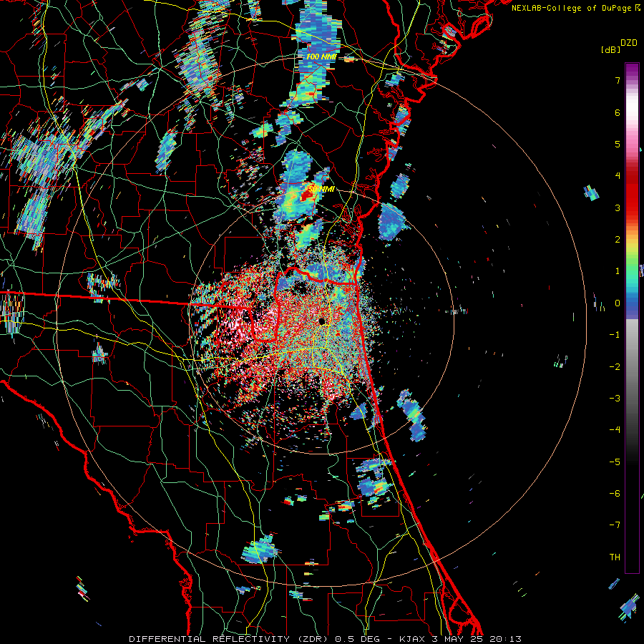644x644 pixels.
Task: Click the 5 value on color scale
Action: click(x=618, y=144)
